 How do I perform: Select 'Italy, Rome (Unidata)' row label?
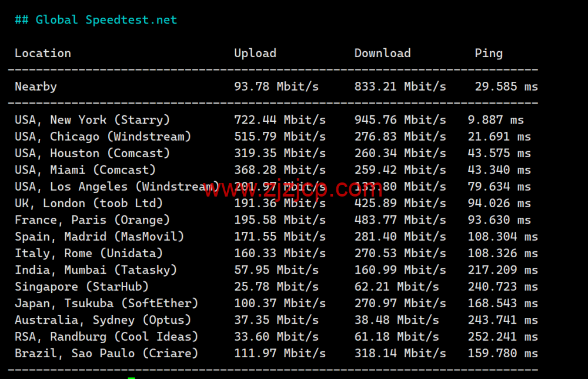[x=89, y=254]
